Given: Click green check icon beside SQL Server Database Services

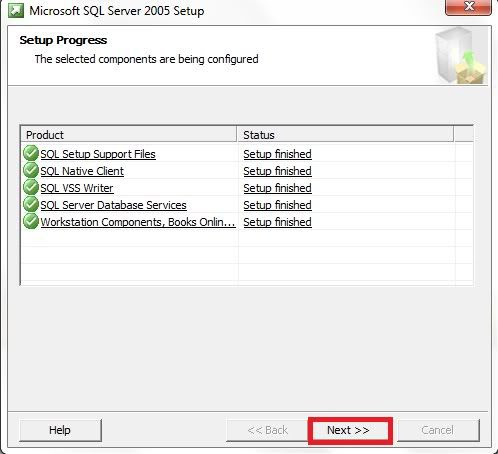Looking at the screenshot, I should [x=31, y=204].
